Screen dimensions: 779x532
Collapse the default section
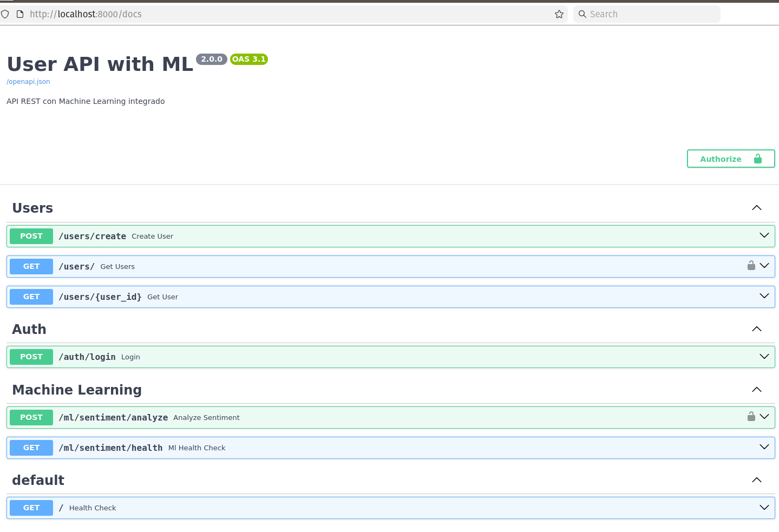pos(756,480)
